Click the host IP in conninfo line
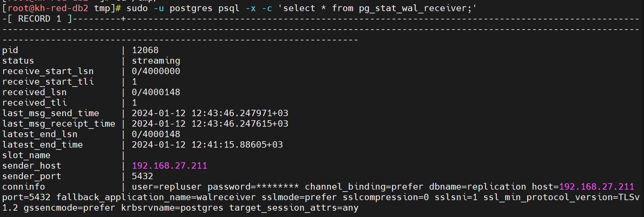 (597, 187)
